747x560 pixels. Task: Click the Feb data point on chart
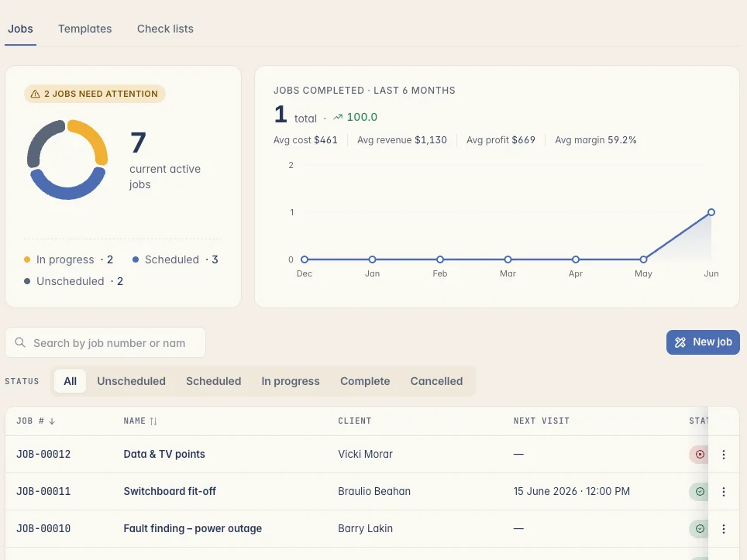tap(439, 259)
